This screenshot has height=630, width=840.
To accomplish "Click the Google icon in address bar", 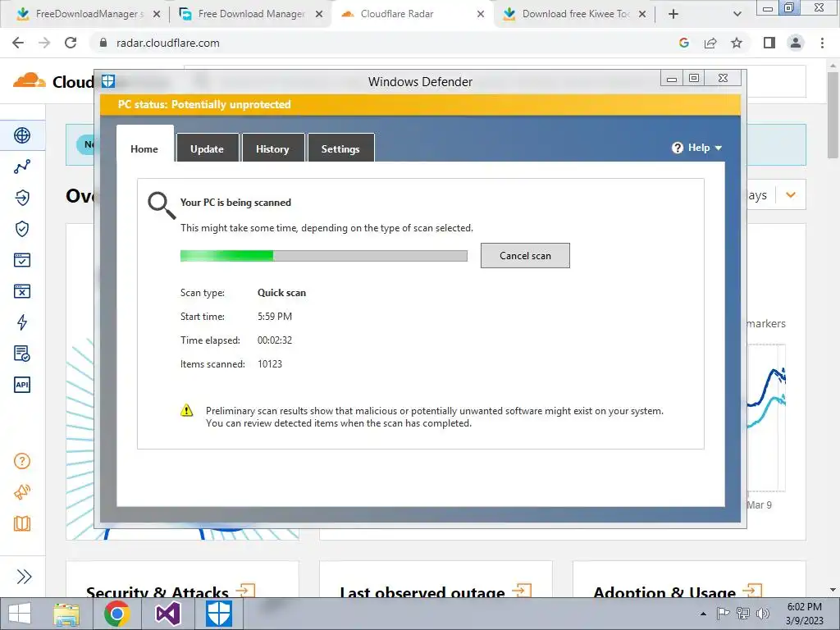I will point(683,43).
